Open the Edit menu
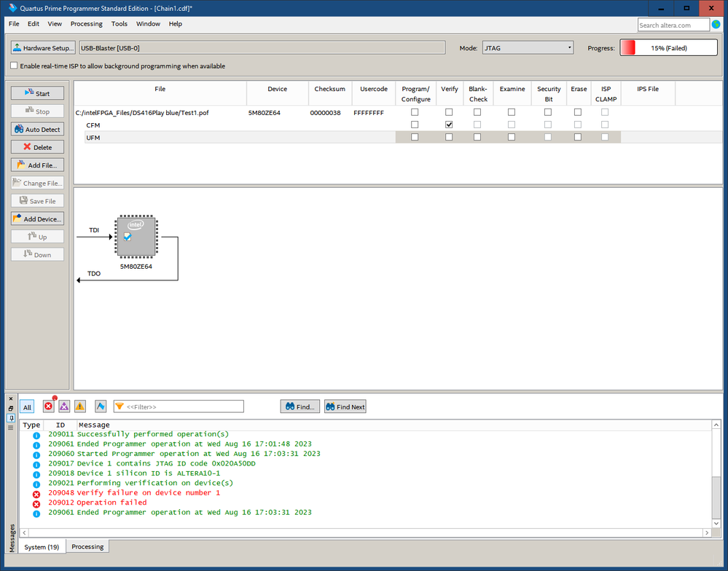 tap(34, 23)
